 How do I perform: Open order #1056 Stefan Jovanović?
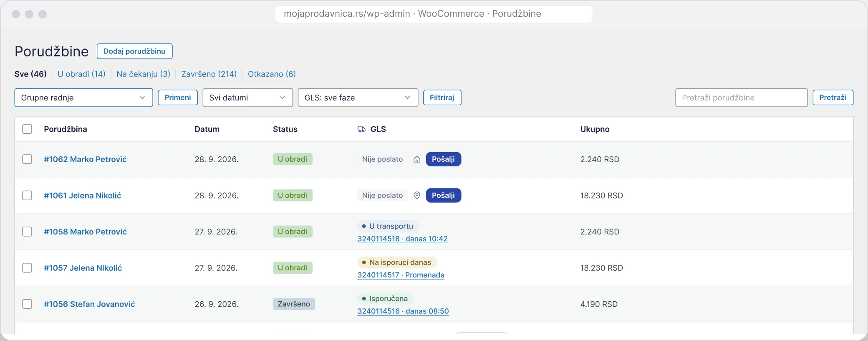coord(89,304)
